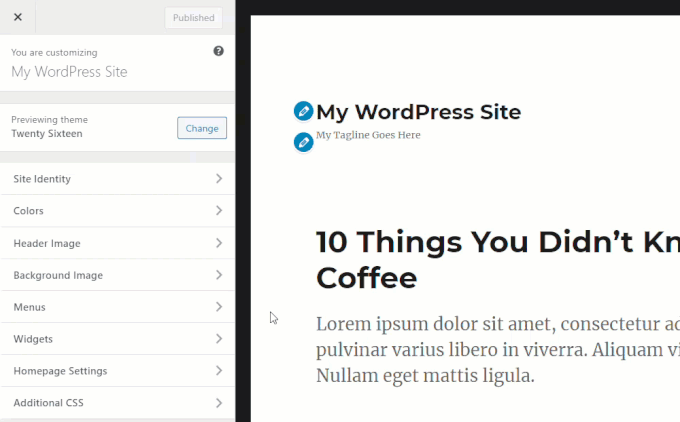Click the 'Previewing theme' label
This screenshot has height=422, width=680.
click(x=49, y=120)
